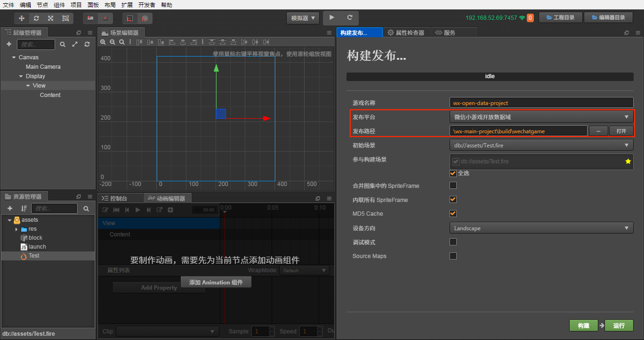Browse publish path with the ... button

click(598, 131)
